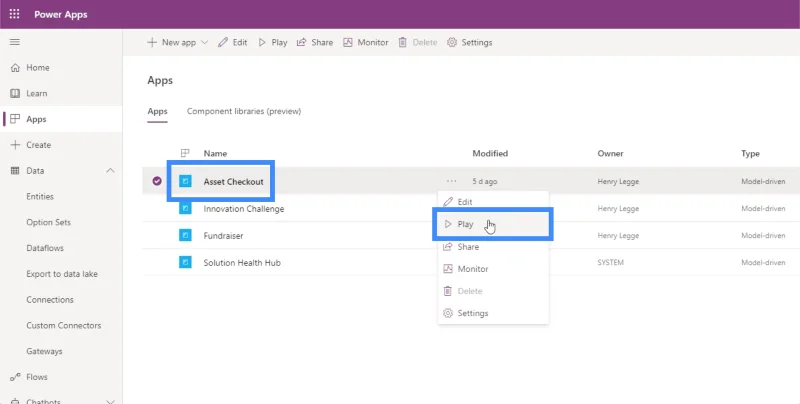Switch to Component libraries (preview) tab

pyautogui.click(x=244, y=111)
